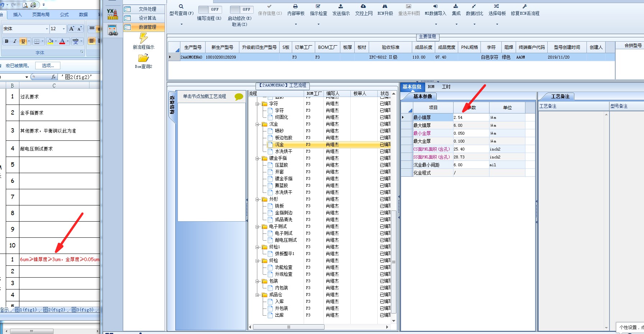This screenshot has width=644, height=334.
Task: Select 耐电压测试 tree item
Action: pyautogui.click(x=286, y=240)
